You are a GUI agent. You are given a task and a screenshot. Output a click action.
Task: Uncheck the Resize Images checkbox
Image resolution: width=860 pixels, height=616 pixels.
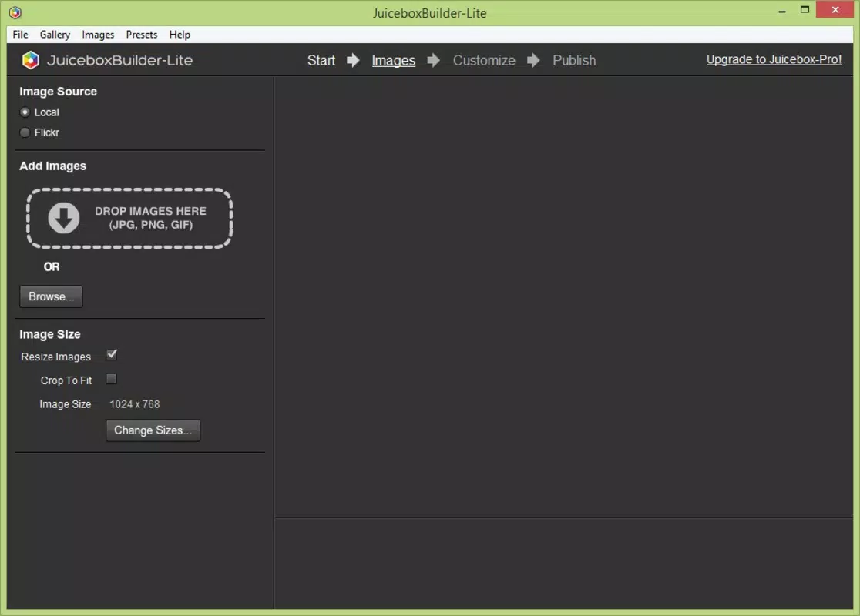[111, 354]
